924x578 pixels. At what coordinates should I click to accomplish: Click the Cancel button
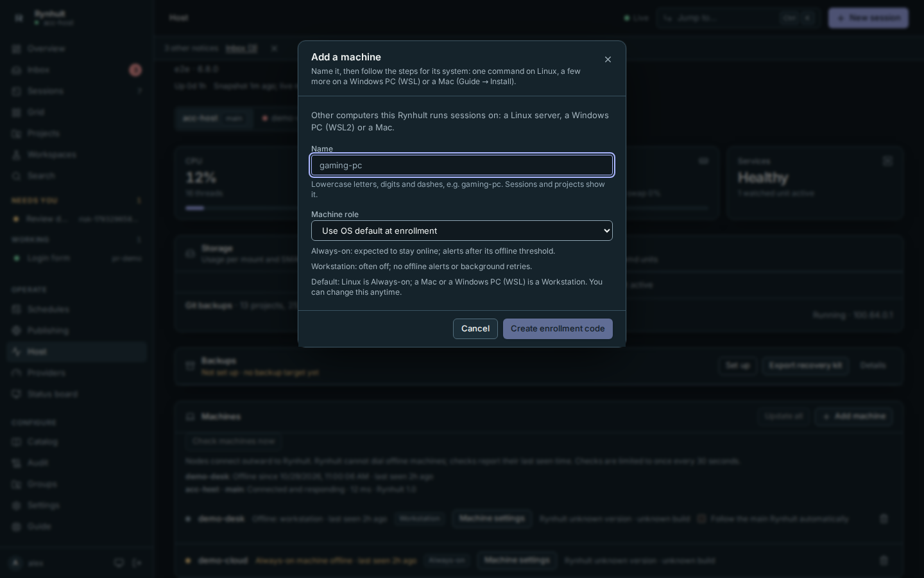475,329
